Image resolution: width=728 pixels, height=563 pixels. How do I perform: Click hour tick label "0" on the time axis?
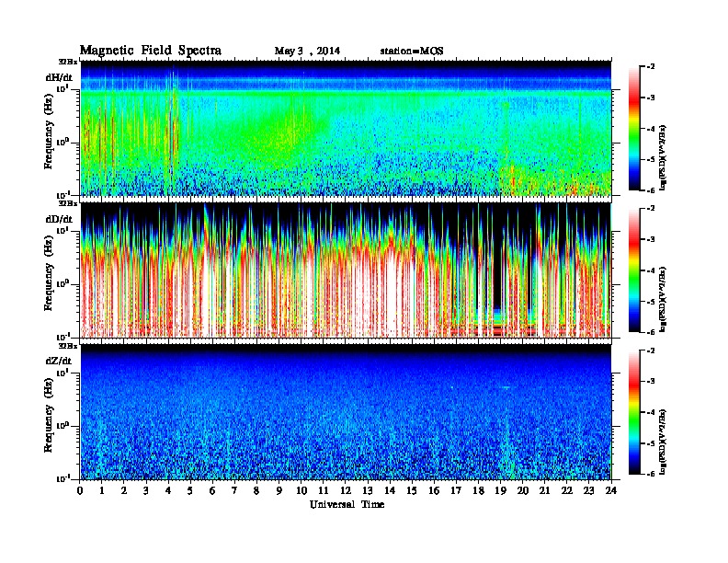[x=80, y=491]
